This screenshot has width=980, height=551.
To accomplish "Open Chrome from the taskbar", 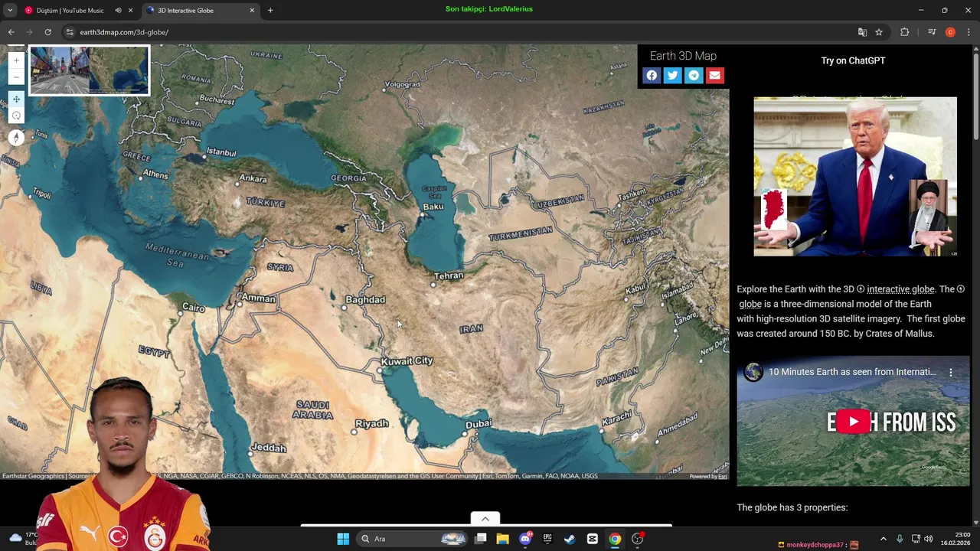I will click(x=615, y=539).
